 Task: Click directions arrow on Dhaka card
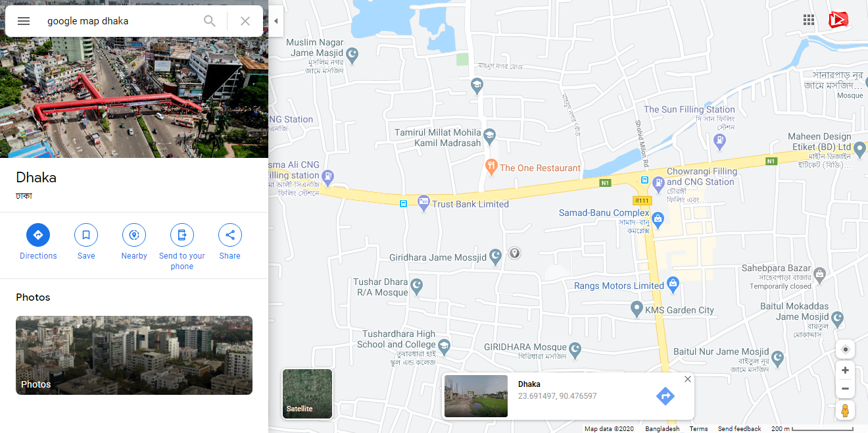665,396
